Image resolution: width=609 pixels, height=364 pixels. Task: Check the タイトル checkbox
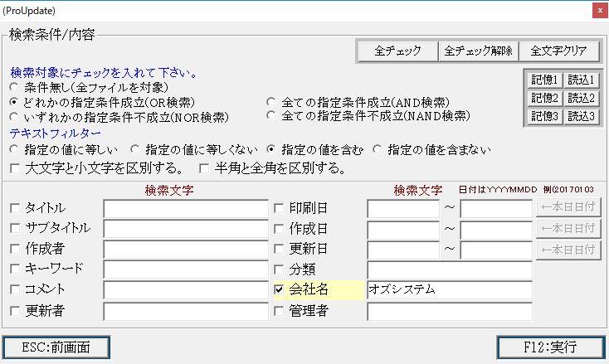(x=15, y=208)
